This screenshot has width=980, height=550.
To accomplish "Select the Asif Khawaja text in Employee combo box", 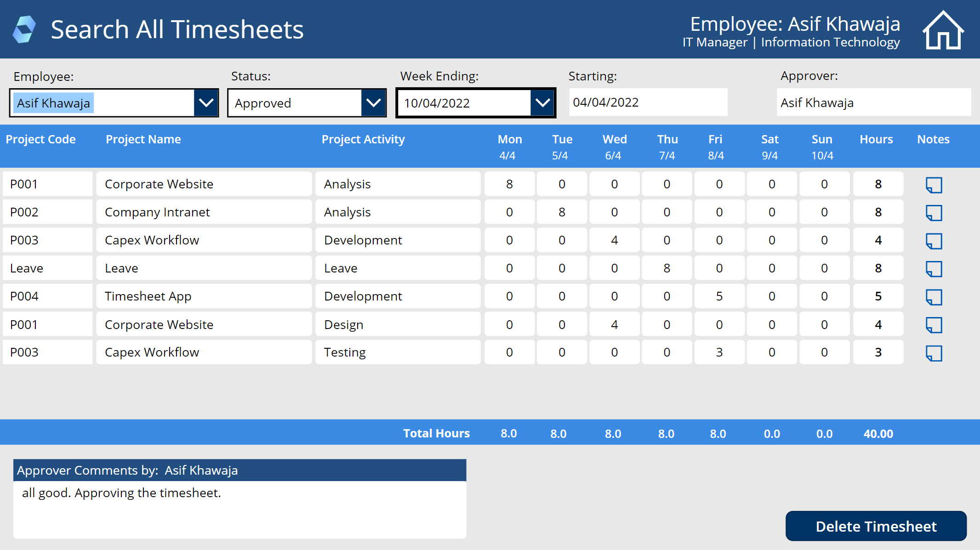I will pyautogui.click(x=54, y=103).
